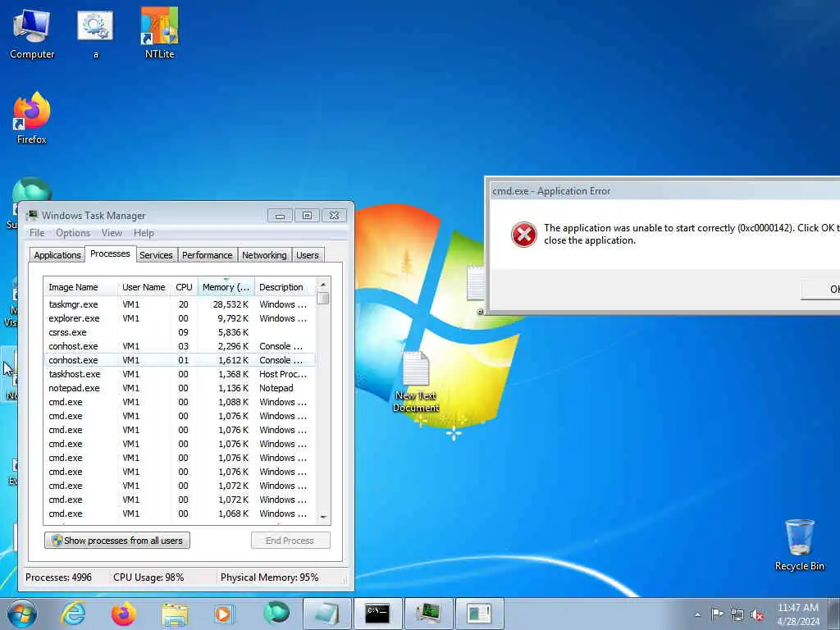Sort by Image Name column header
Viewport: 840px width, 630px height.
pyautogui.click(x=80, y=287)
